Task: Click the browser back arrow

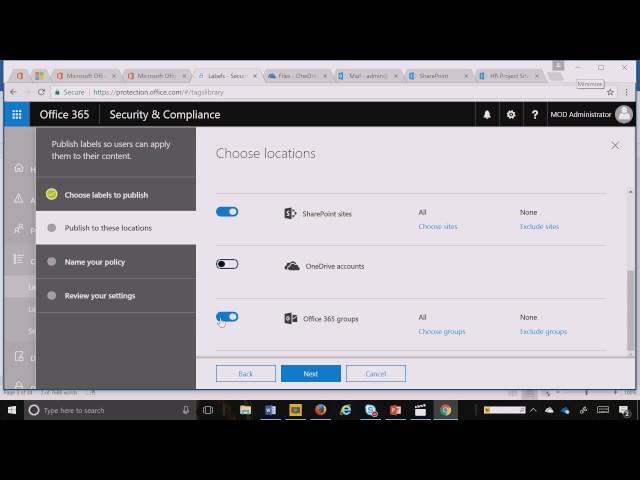Action: [x=13, y=92]
